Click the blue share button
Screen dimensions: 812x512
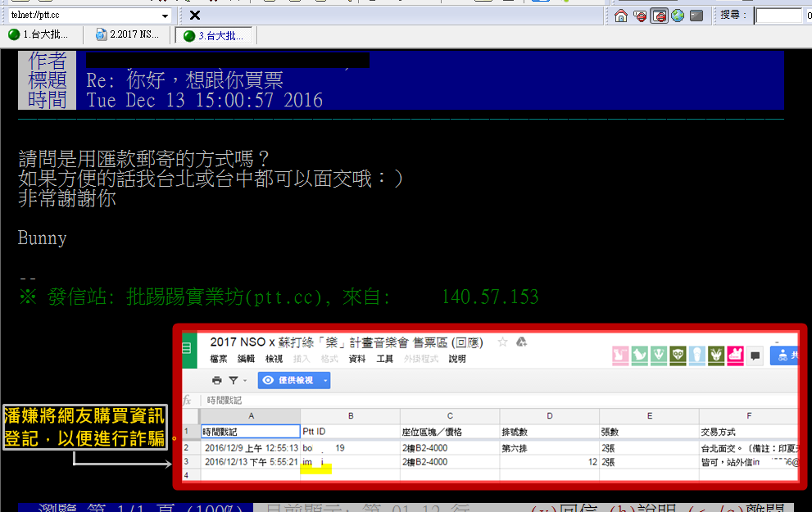point(784,356)
